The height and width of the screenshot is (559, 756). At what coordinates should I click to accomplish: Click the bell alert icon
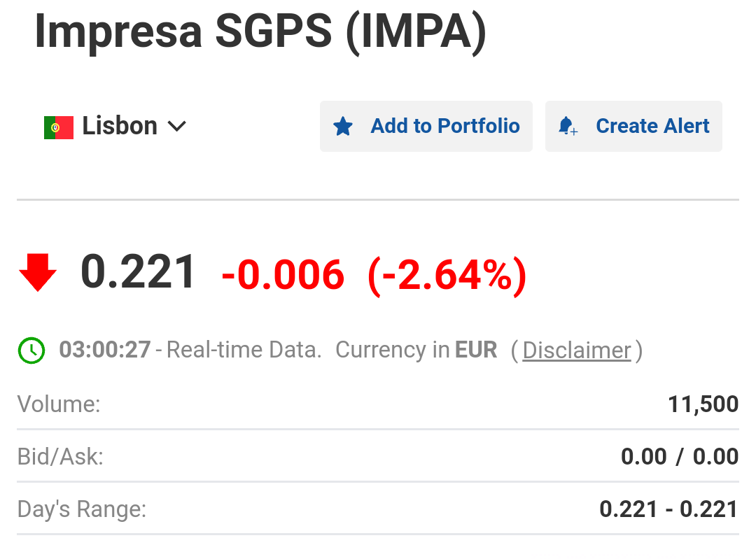(x=567, y=127)
